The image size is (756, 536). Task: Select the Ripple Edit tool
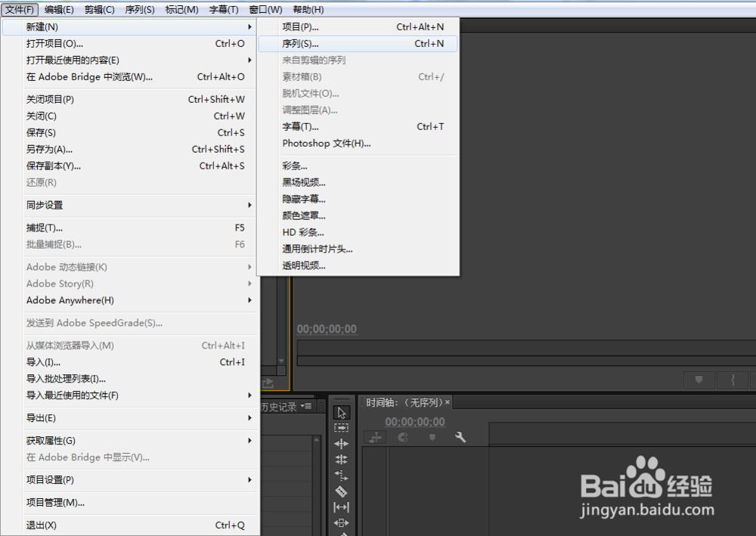pyautogui.click(x=342, y=444)
